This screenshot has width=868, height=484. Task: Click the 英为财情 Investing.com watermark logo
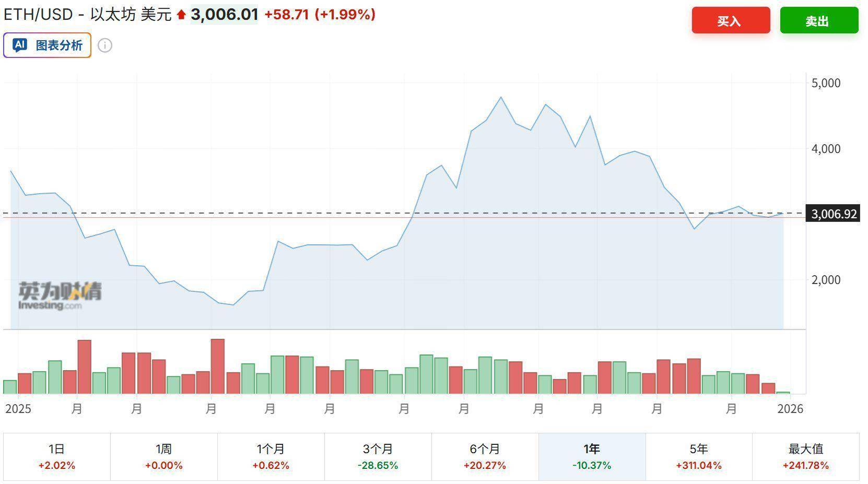click(60, 296)
